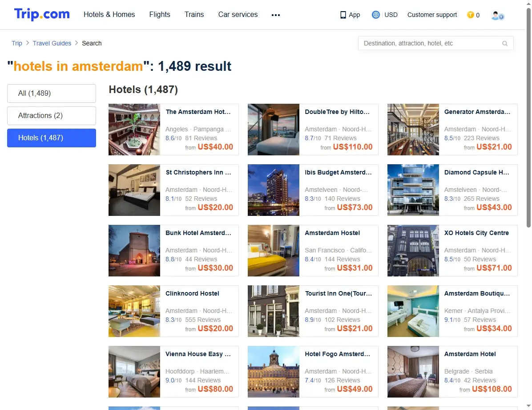
Task: Click Hotel Fogo Amsterd... title
Action: (x=337, y=354)
